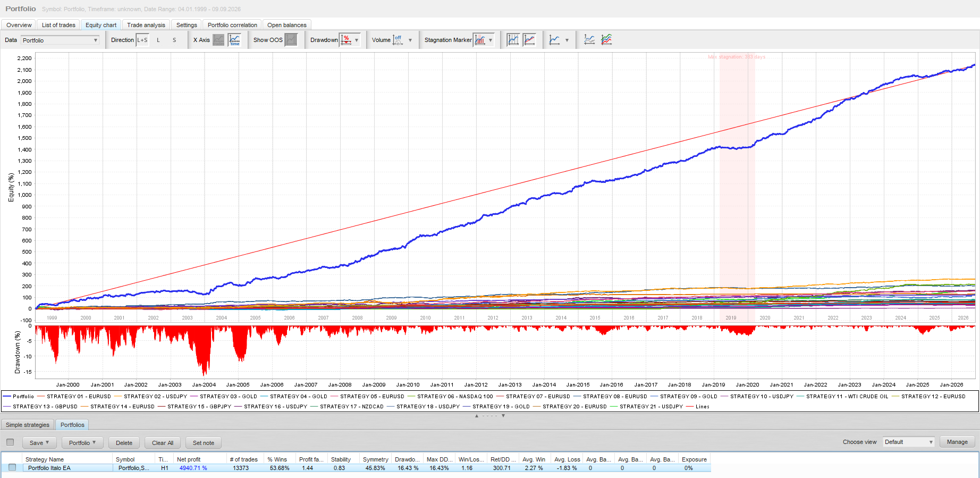Expand the Drawdown dropdown arrow
This screenshot has width=980, height=478.
coord(357,40)
